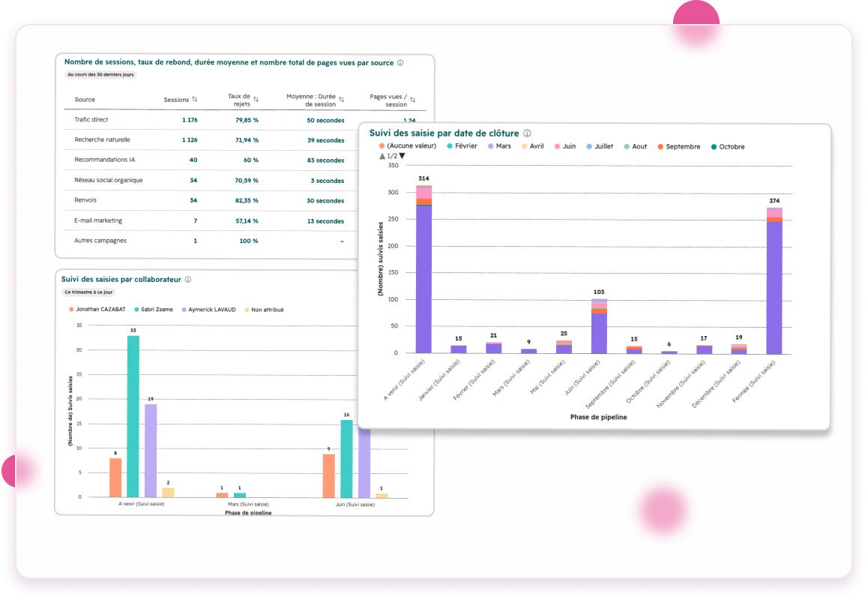
Task: Click teal bar valued 16 in Juin
Action: (x=346, y=459)
